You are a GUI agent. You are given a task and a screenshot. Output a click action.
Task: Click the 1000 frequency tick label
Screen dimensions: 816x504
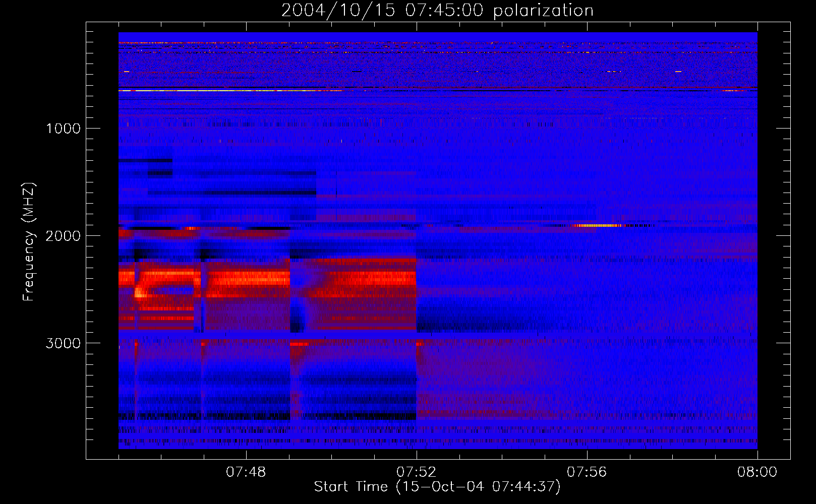63,129
